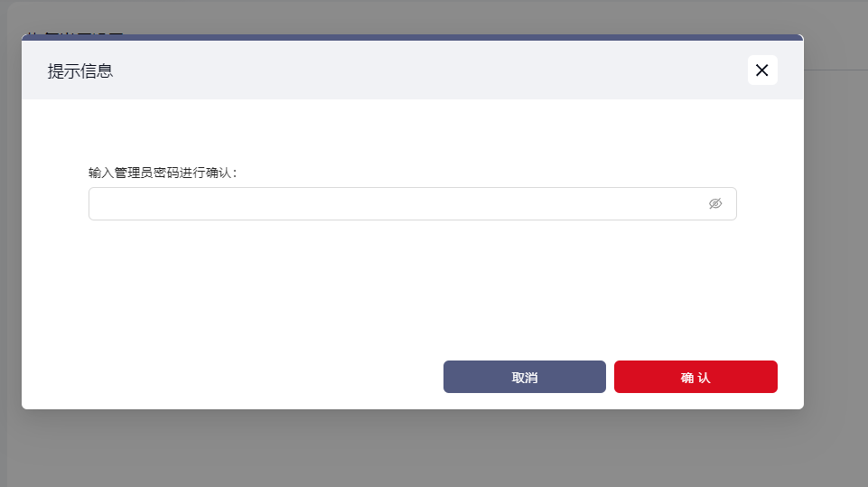Image resolution: width=868 pixels, height=487 pixels.
Task: Submit the dialog via the red button
Action: click(x=695, y=377)
